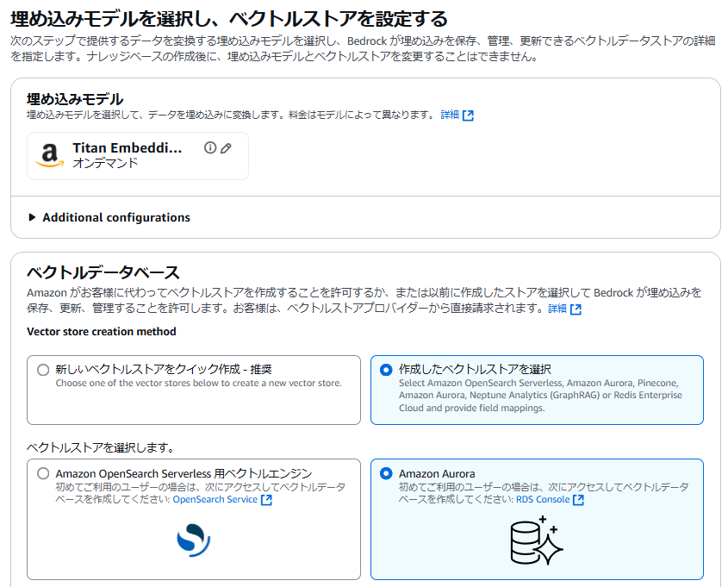Click the ベクトルデータベース section heading

coord(103,272)
